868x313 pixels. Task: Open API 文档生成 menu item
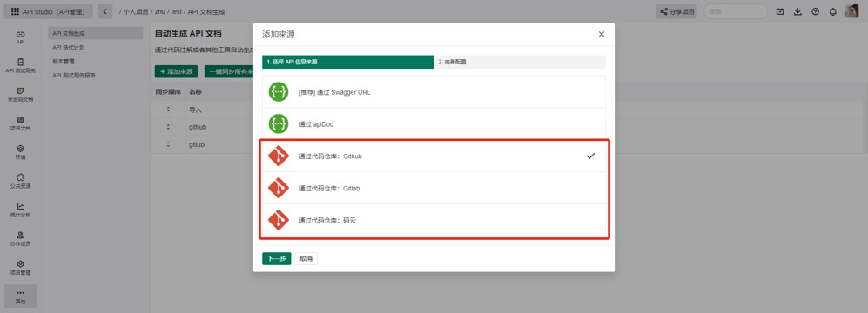click(x=95, y=33)
